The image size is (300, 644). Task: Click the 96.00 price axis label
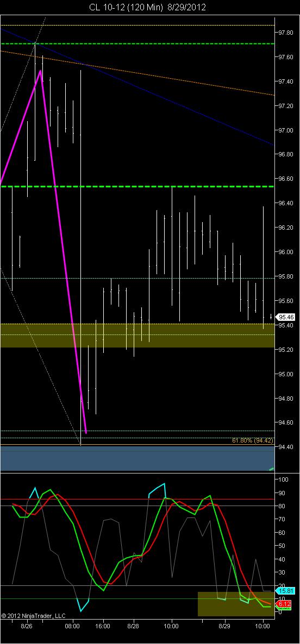click(286, 252)
